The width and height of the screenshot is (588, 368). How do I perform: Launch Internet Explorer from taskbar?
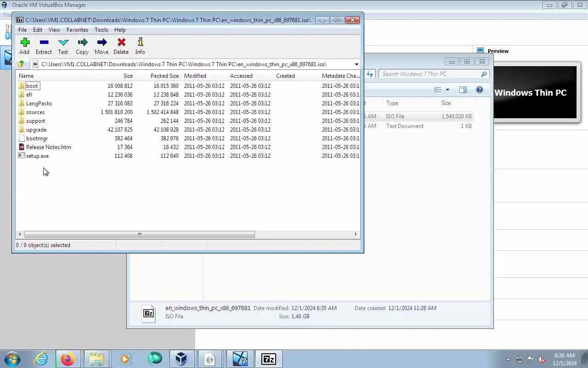click(x=41, y=359)
